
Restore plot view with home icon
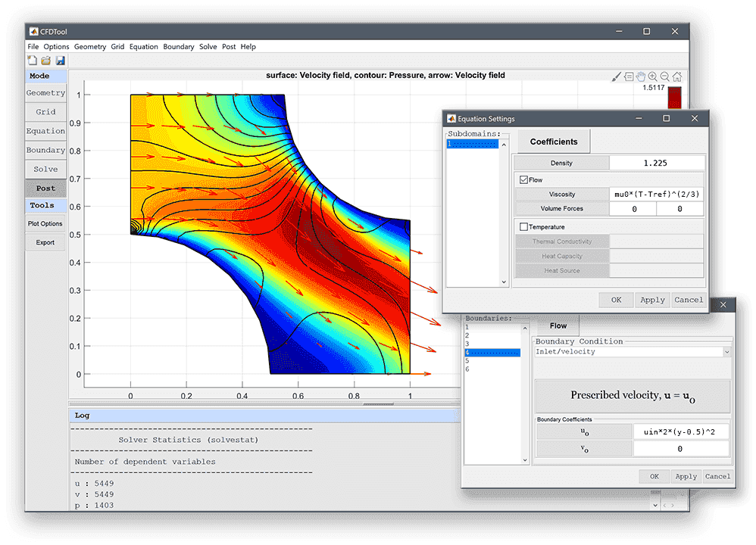[676, 76]
